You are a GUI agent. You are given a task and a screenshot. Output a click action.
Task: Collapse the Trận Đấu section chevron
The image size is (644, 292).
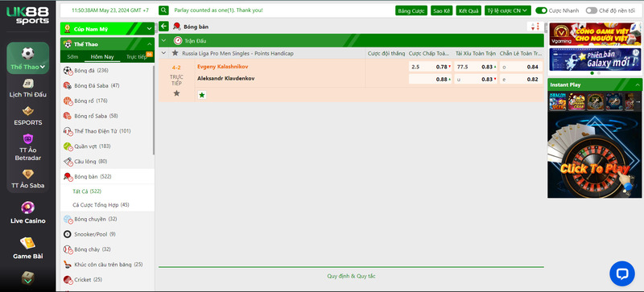pos(164,41)
